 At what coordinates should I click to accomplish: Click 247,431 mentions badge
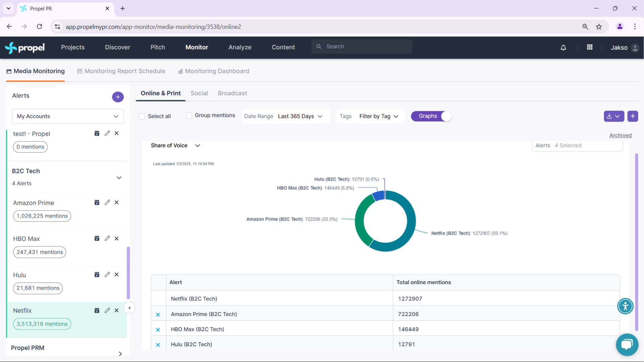coord(40,252)
